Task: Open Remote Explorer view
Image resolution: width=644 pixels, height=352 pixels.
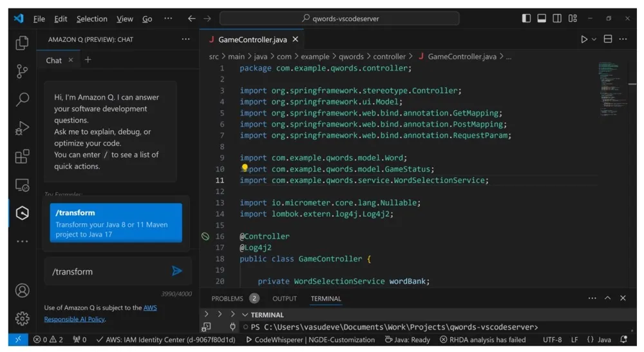Action: point(22,185)
